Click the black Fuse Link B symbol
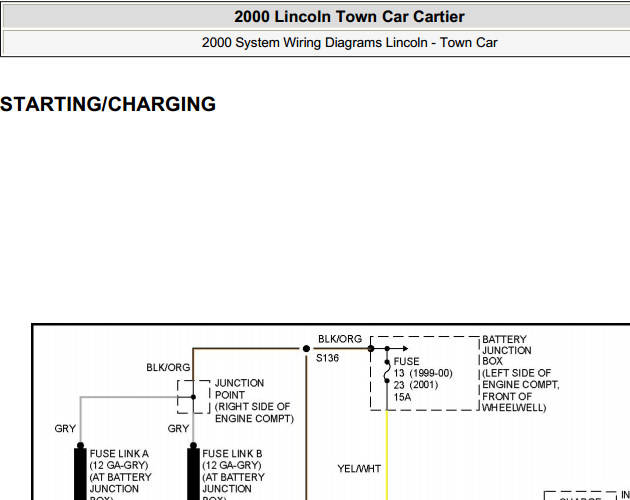 [x=193, y=472]
